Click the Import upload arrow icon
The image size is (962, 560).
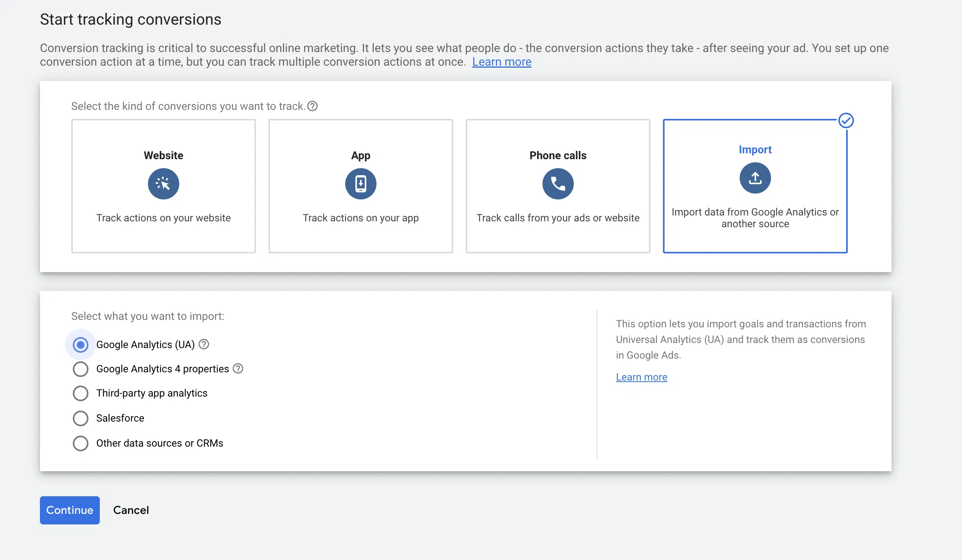point(755,178)
